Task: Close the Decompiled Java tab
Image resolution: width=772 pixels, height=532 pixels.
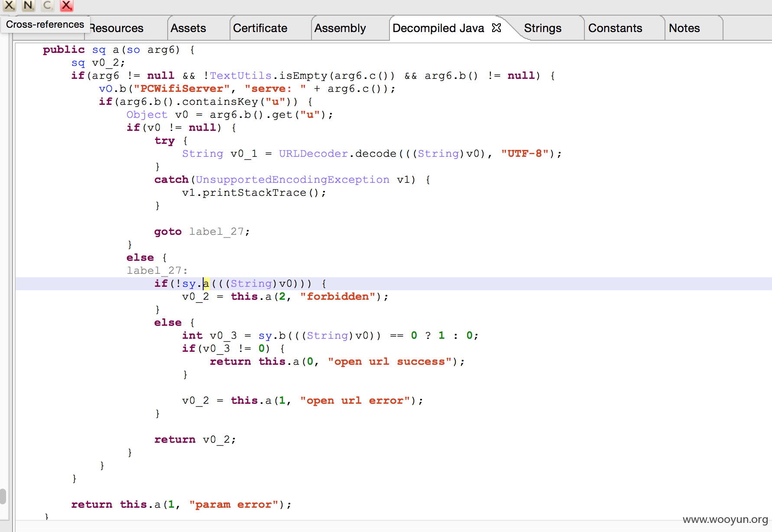Action: [x=496, y=28]
